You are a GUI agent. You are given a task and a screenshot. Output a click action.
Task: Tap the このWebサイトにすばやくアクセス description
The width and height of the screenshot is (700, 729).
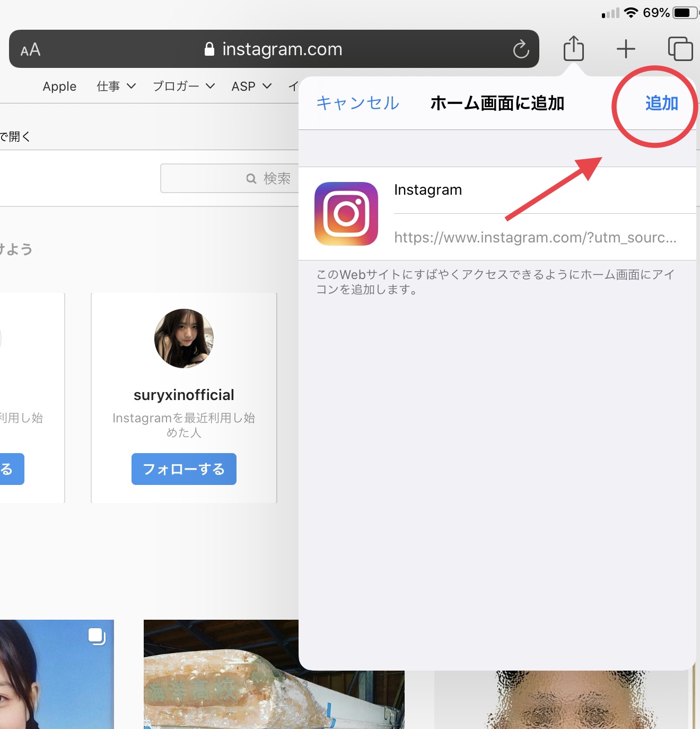point(495,282)
